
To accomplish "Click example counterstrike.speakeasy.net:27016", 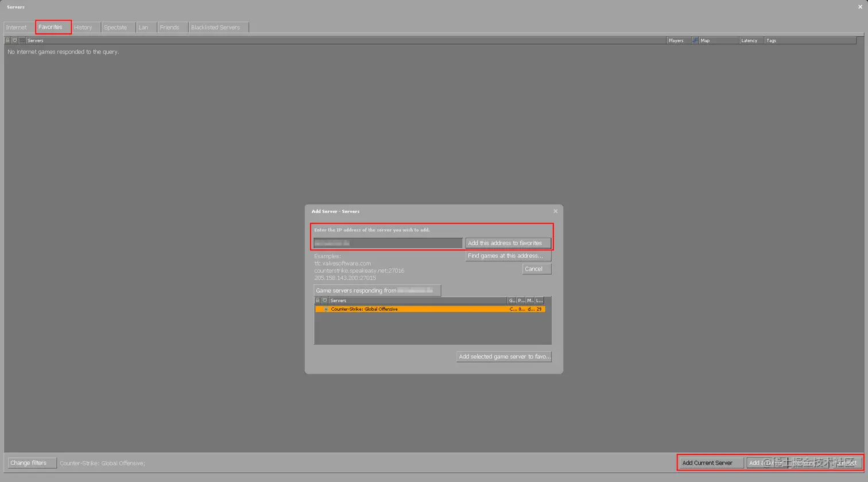I will pos(359,271).
